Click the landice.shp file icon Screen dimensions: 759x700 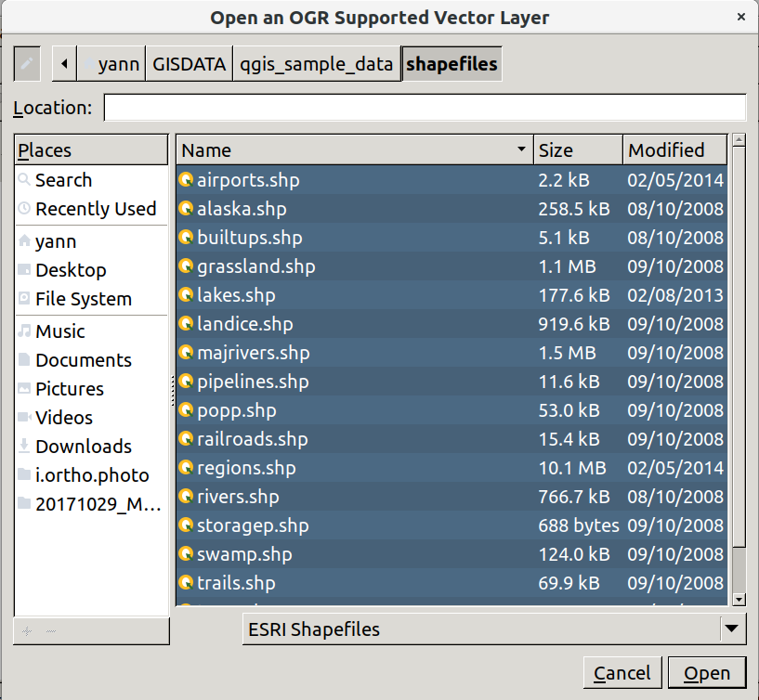[x=186, y=324]
